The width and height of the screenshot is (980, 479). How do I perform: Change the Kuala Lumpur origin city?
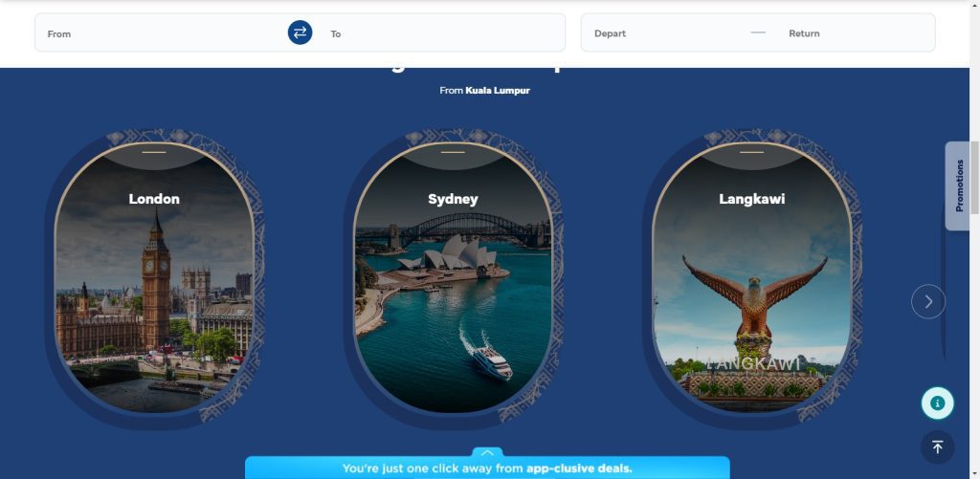[x=497, y=91]
